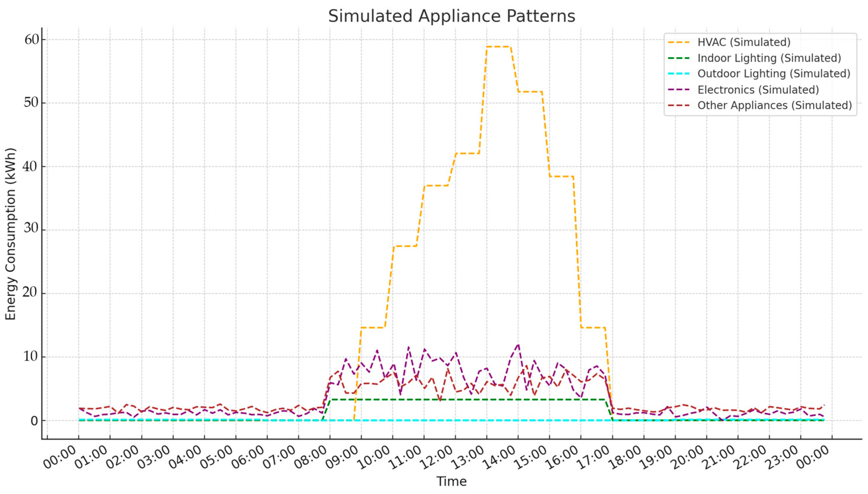
Task: Click the orange HVAC legend line swatch
Action: pos(679,43)
